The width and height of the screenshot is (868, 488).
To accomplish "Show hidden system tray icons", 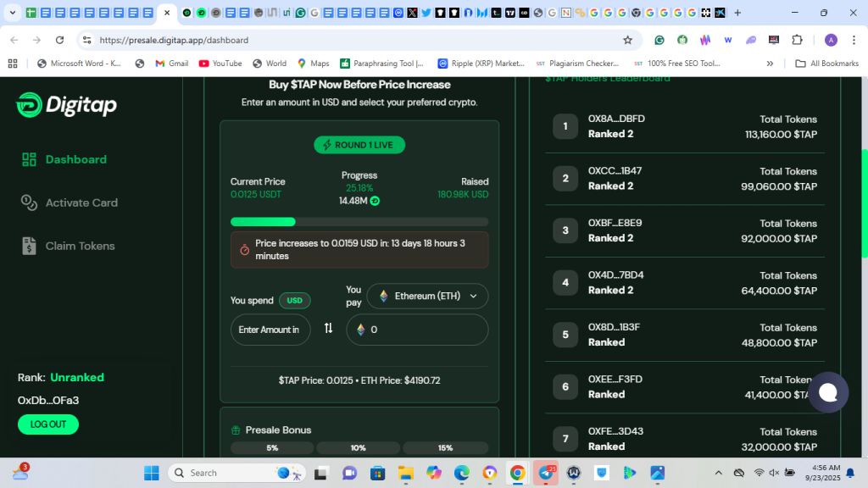I will tap(719, 473).
